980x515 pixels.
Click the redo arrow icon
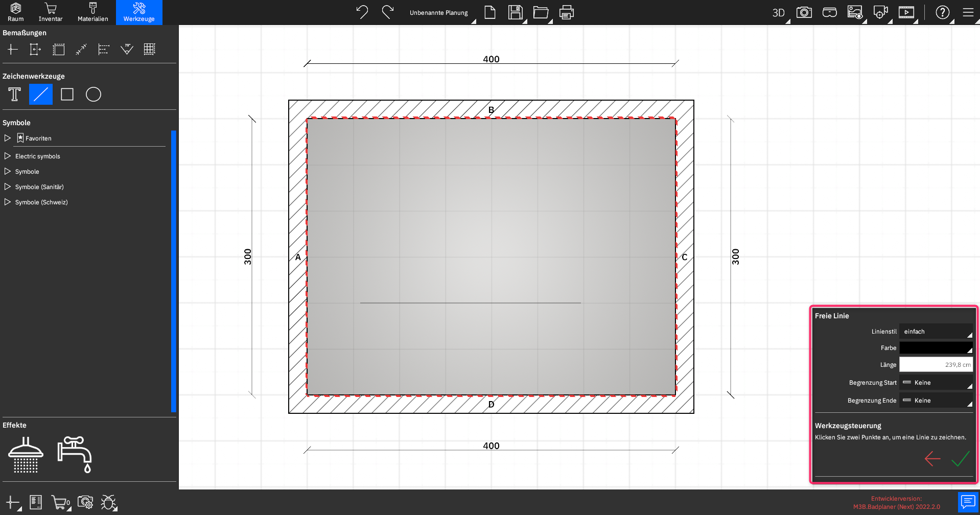(388, 12)
